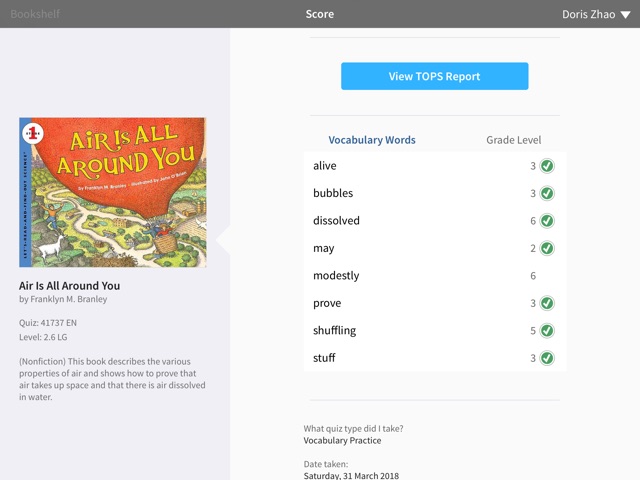Select the word 'stuff' in vocabulary list

pos(324,358)
